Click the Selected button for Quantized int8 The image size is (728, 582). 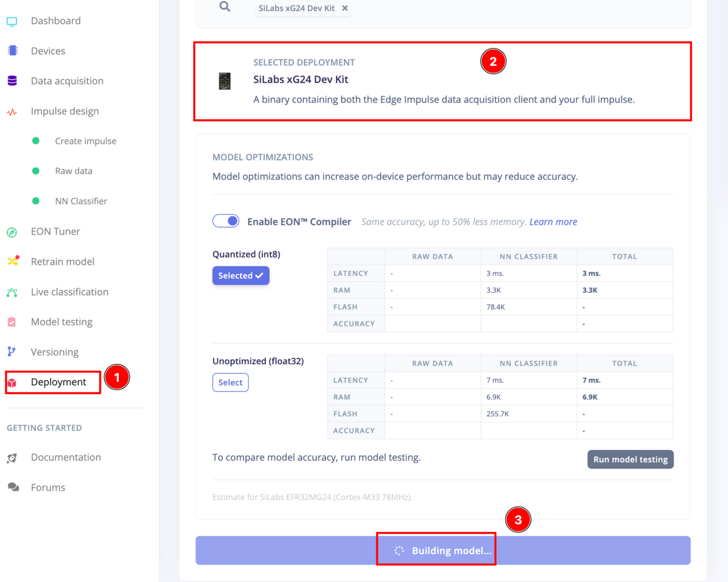coord(240,276)
